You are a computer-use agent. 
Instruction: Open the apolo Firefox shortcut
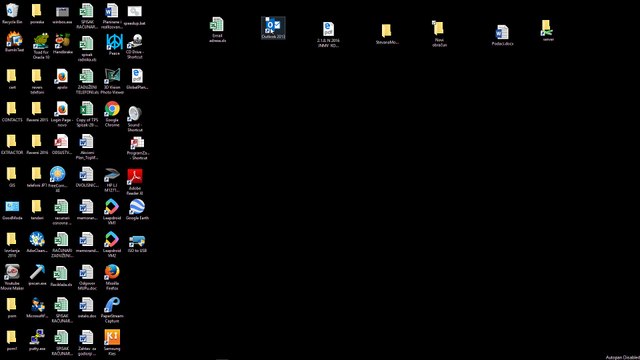(62, 79)
